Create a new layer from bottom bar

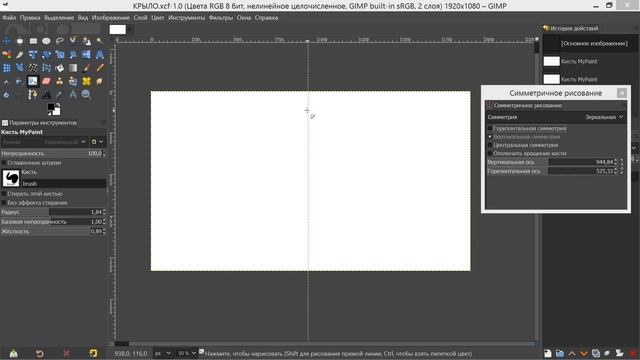coord(548,353)
